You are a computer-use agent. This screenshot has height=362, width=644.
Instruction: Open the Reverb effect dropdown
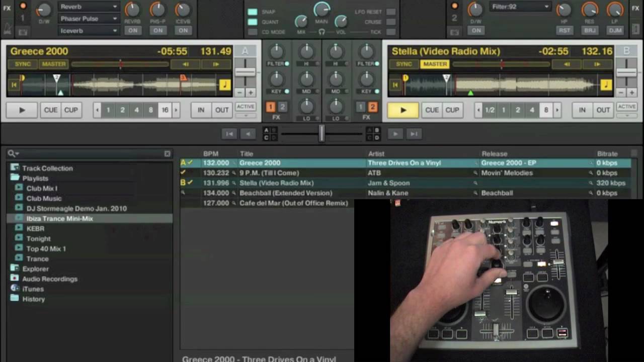point(89,7)
